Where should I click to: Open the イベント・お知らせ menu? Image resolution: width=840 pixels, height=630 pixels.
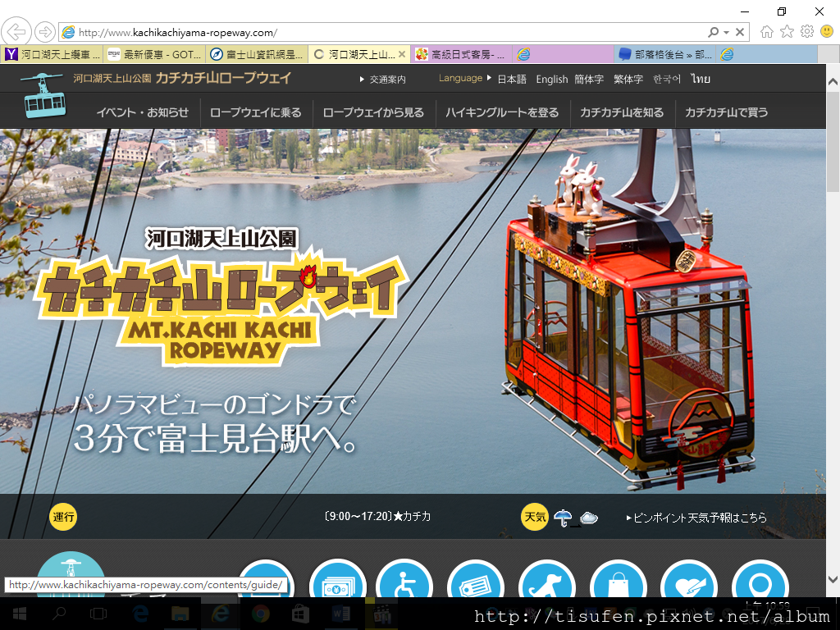point(143,112)
